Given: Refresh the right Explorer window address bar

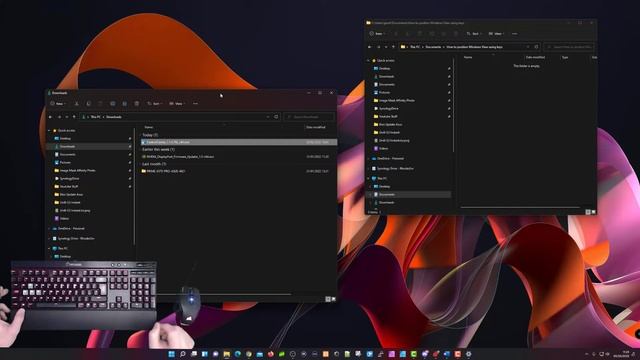Looking at the screenshot, I should 536,47.
